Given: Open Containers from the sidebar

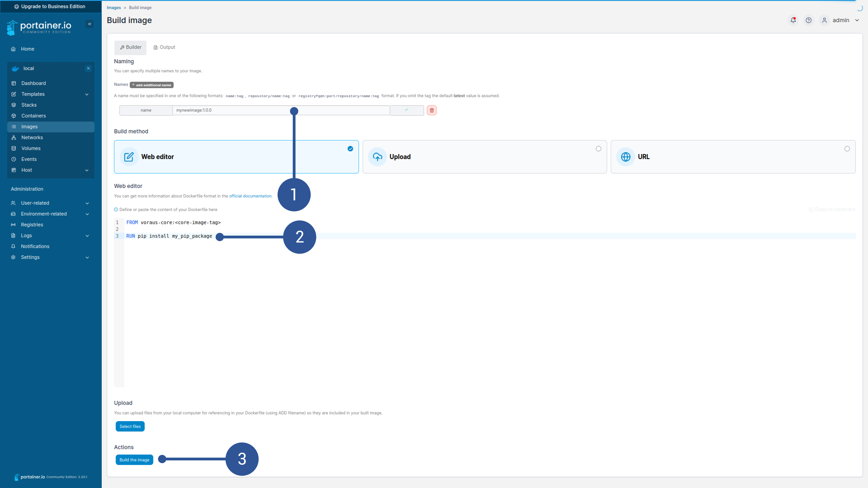Looking at the screenshot, I should 33,116.
